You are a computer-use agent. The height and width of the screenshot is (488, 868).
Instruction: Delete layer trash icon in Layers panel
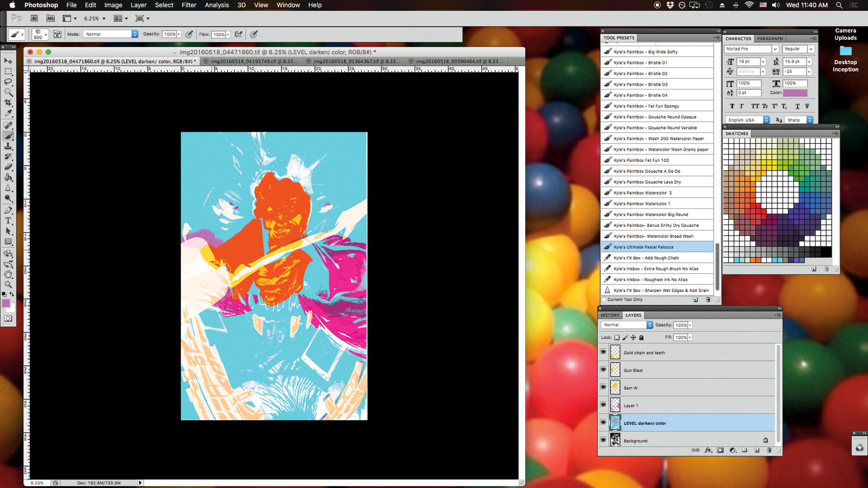click(x=769, y=450)
